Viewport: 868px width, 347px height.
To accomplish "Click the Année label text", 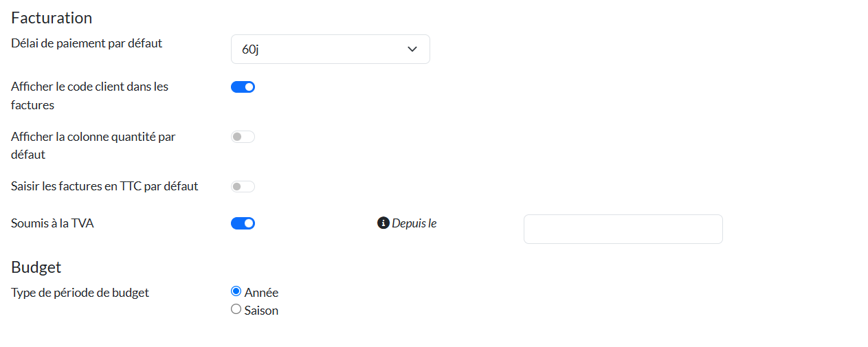I will pyautogui.click(x=261, y=293).
